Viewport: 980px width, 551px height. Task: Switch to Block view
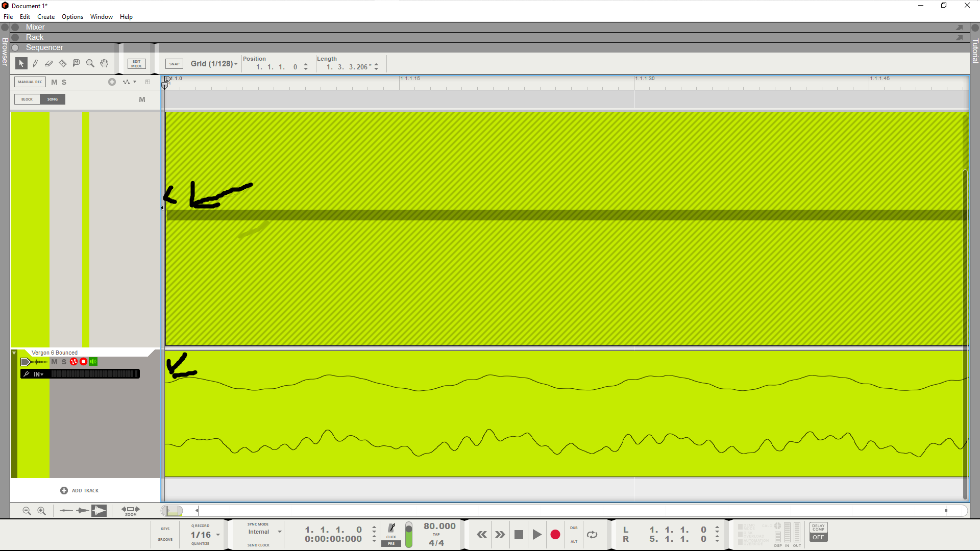pos(27,99)
